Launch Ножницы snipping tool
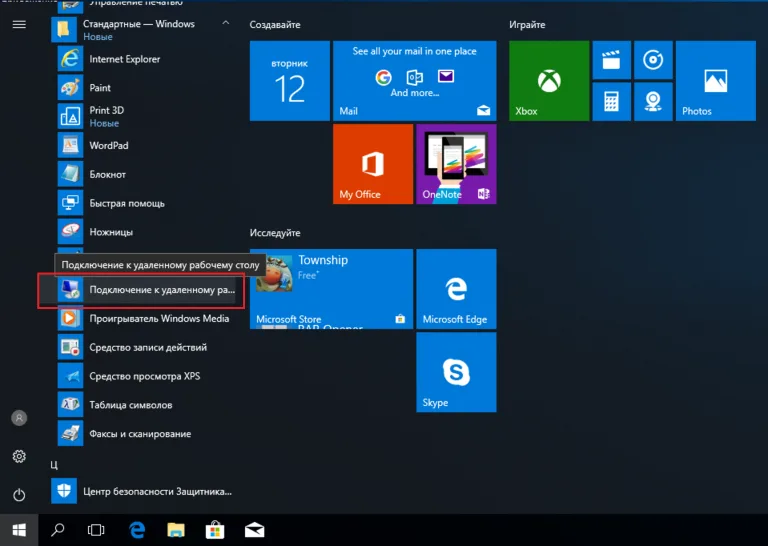Image resolution: width=768 pixels, height=546 pixels. pyautogui.click(x=144, y=232)
